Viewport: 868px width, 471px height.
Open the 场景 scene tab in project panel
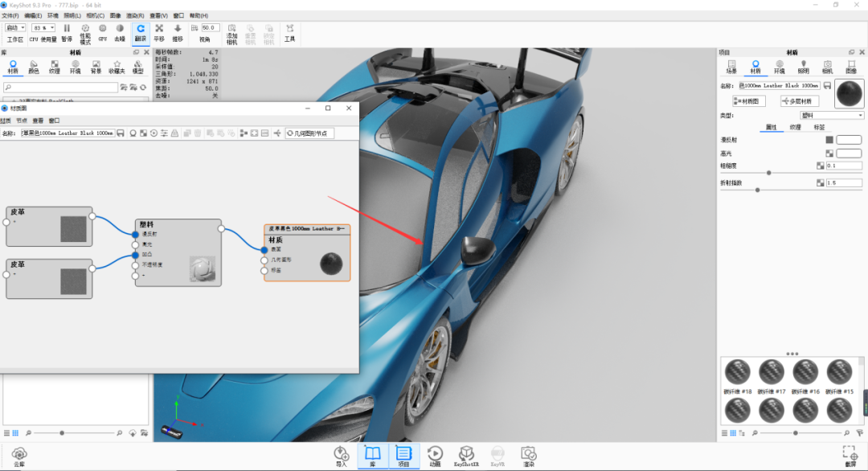[731, 67]
